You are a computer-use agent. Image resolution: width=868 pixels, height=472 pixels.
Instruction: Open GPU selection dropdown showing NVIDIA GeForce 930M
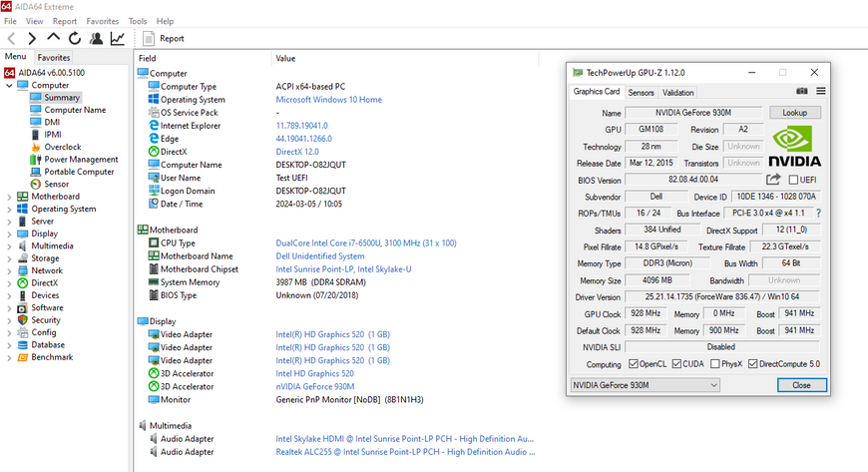click(x=645, y=385)
